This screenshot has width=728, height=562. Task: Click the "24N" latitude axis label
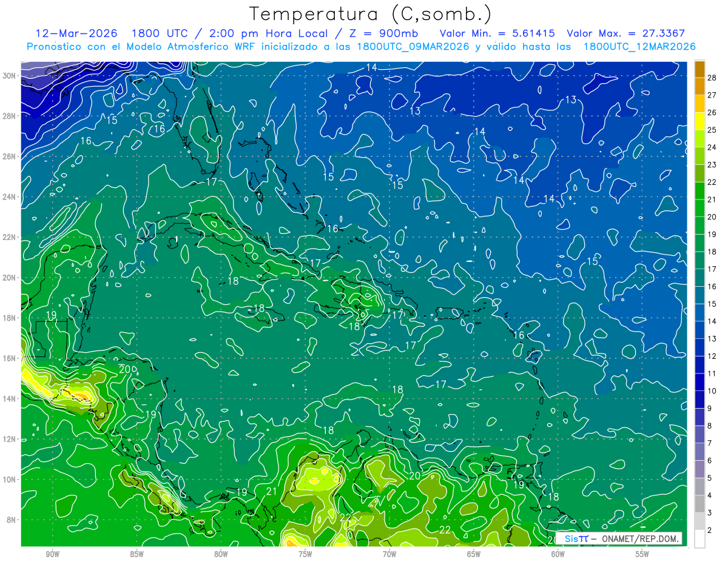(x=10, y=196)
